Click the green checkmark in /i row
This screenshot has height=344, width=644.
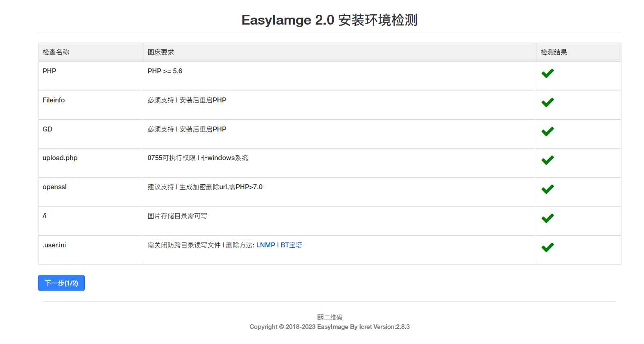point(547,218)
